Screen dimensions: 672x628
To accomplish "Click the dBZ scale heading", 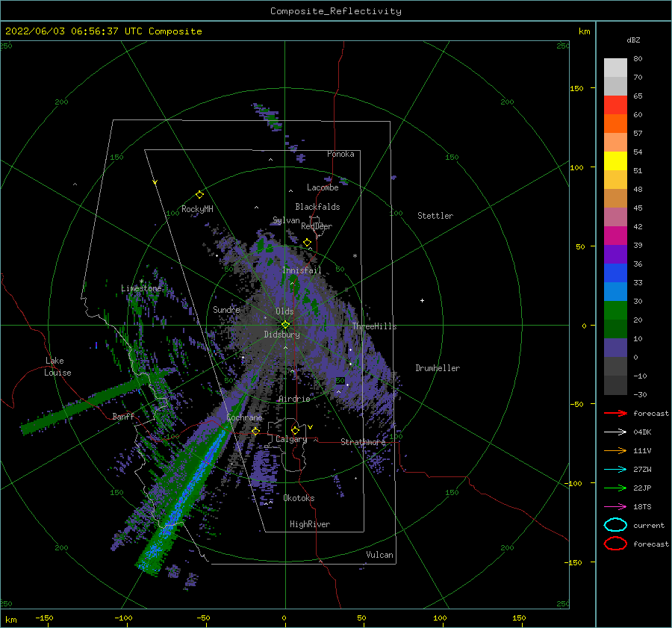I will 633,40.
